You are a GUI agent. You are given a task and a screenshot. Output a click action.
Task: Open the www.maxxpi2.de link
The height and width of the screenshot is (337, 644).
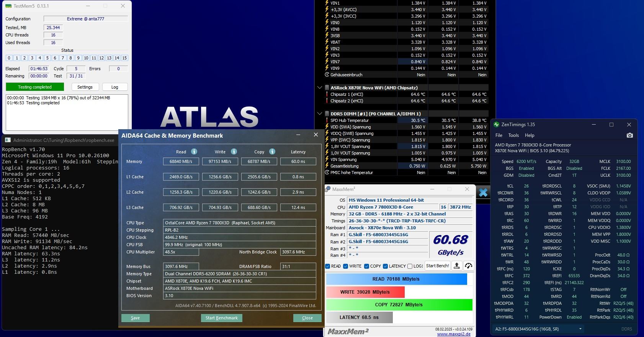pyautogui.click(x=454, y=334)
